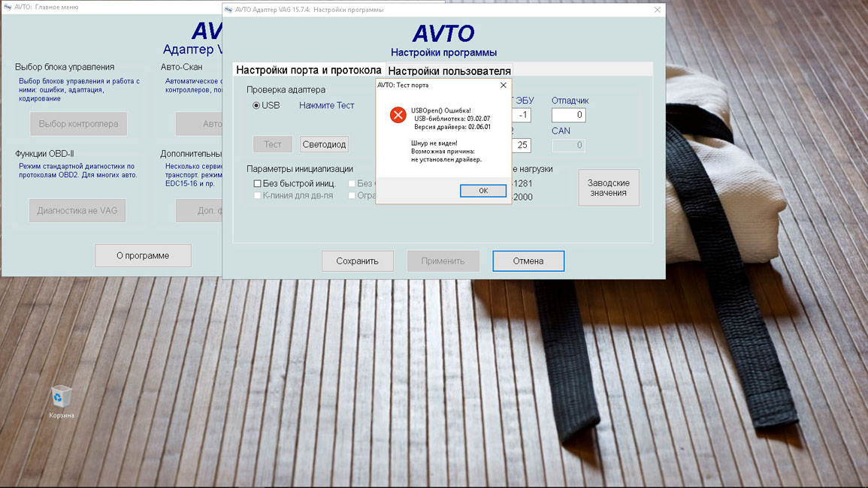Restore defaults with Заводские значения button
The image size is (868, 488).
(x=608, y=188)
